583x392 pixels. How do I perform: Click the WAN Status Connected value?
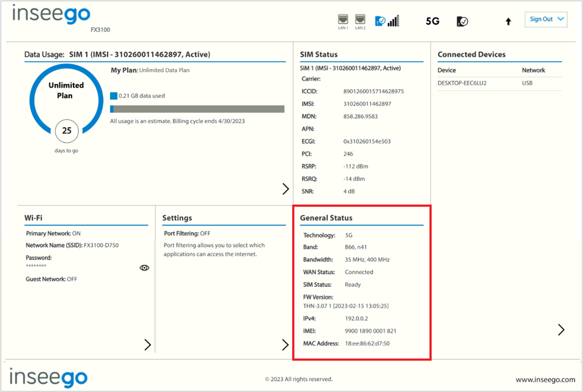point(359,272)
